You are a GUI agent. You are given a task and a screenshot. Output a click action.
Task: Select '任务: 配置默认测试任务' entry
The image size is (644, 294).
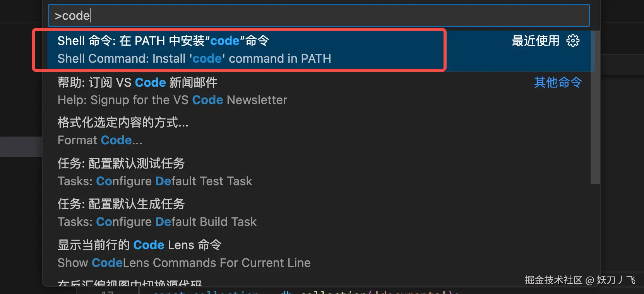click(x=121, y=163)
